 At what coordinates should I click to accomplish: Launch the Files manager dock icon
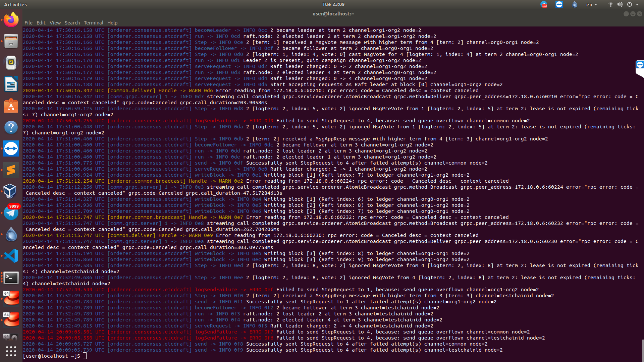11,41
